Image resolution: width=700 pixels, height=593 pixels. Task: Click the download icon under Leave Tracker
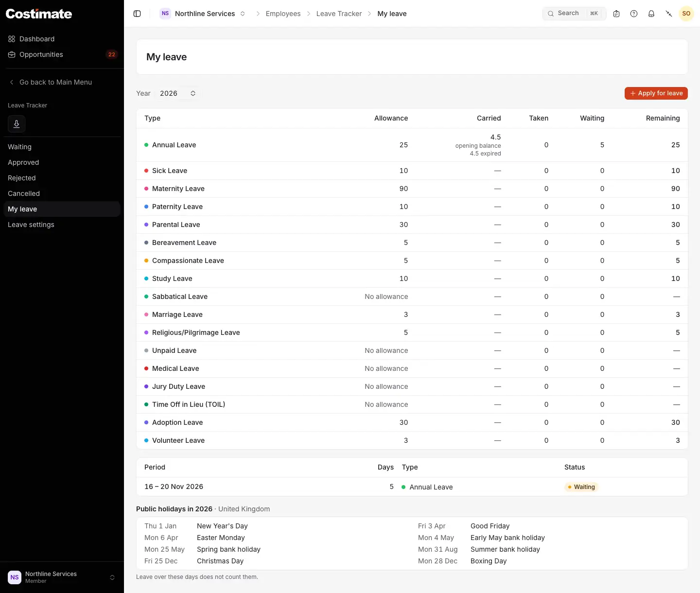[x=17, y=124]
